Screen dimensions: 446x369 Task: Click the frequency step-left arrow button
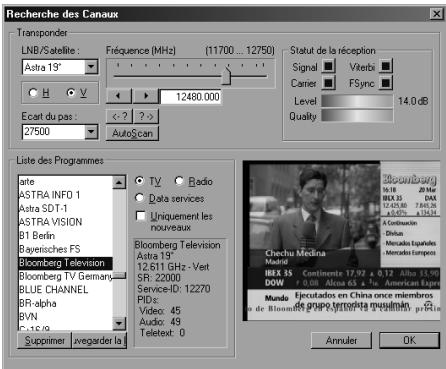coord(119,96)
